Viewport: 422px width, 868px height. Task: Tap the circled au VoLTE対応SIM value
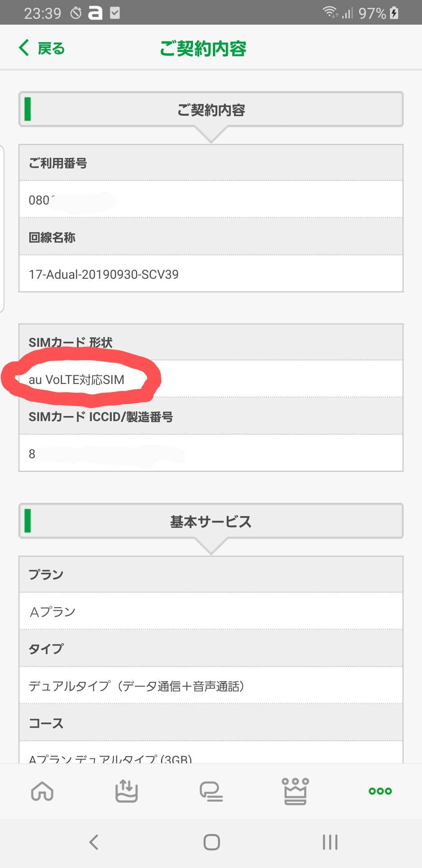[77, 380]
